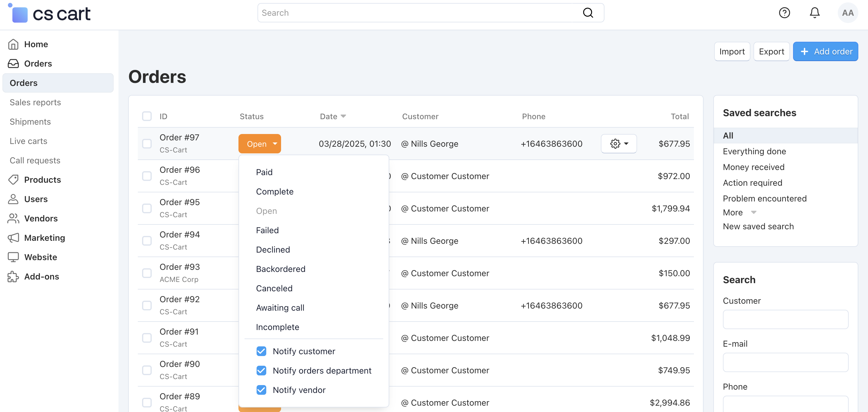Click the orange Open status button
This screenshot has height=412, width=868.
tap(259, 144)
